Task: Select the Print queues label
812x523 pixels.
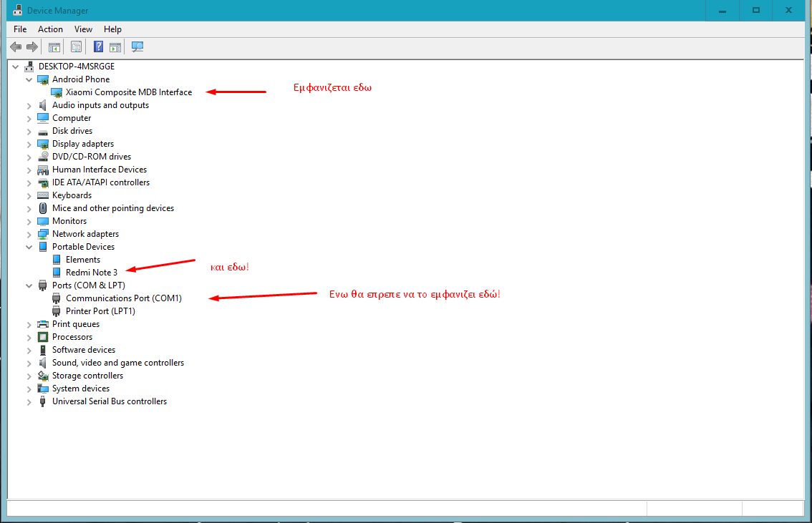Action: [x=76, y=324]
